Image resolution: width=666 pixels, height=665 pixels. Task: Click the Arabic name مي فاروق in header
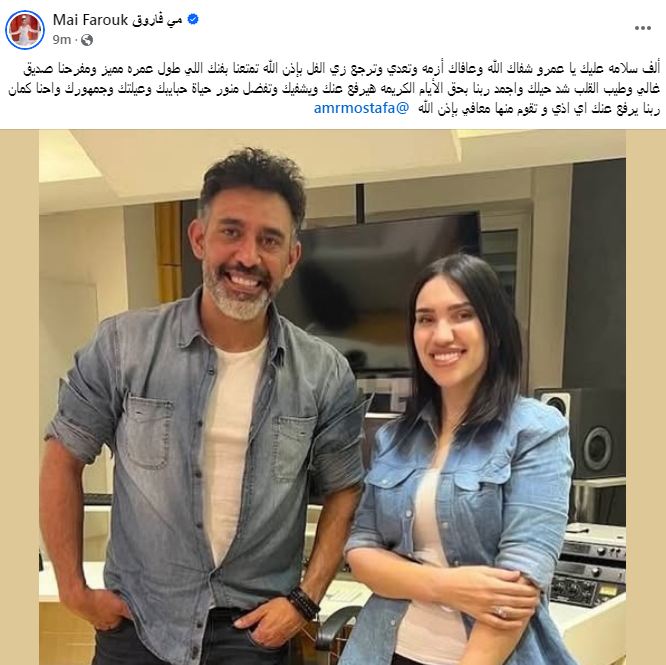click(x=157, y=20)
